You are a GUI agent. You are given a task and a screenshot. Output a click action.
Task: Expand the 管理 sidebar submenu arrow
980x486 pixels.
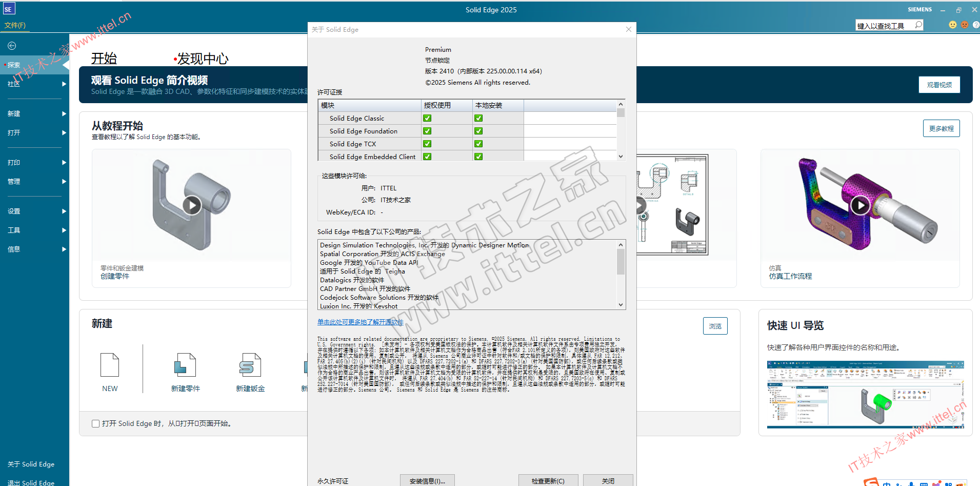click(x=64, y=181)
